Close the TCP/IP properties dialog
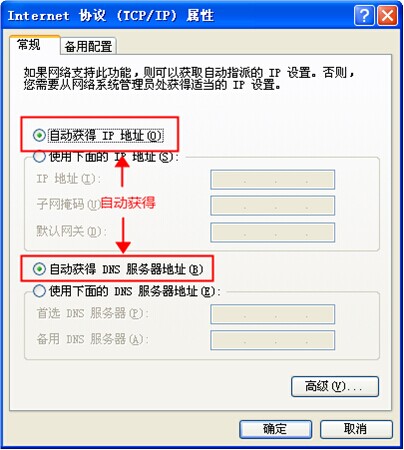Screen dimensions: 404x450 tap(387, 15)
